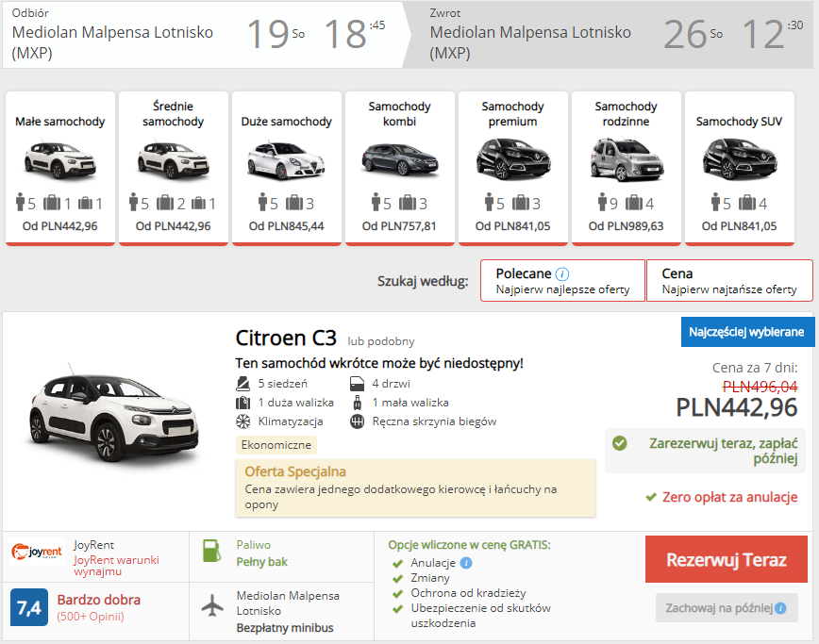Click the seats icon beside 5 siedzeń
Image resolution: width=819 pixels, height=644 pixels.
(x=242, y=384)
